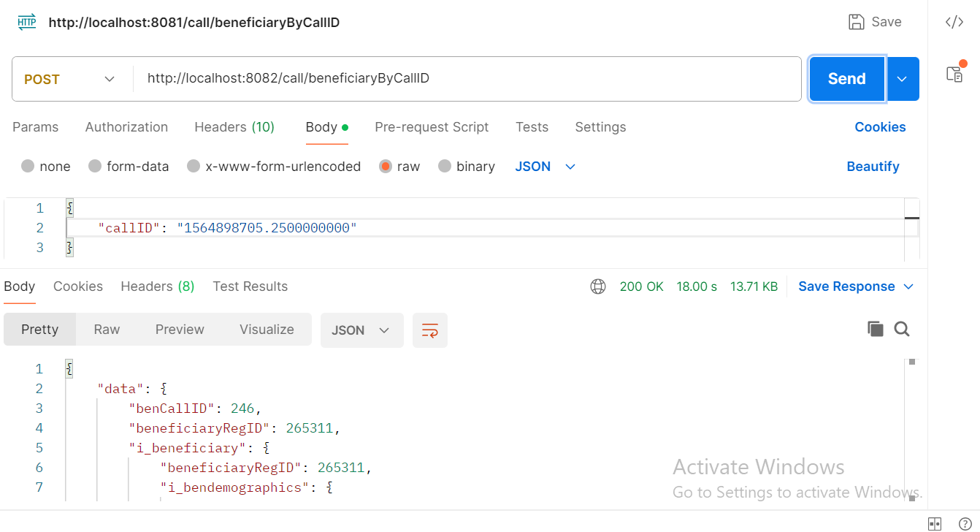Select the request Body tab

[x=326, y=127]
